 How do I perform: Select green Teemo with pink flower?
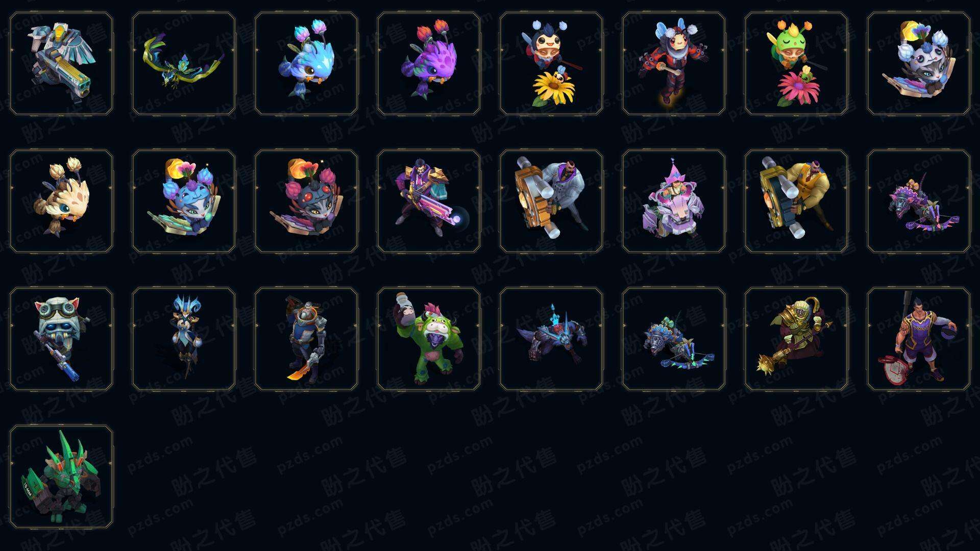point(796,64)
